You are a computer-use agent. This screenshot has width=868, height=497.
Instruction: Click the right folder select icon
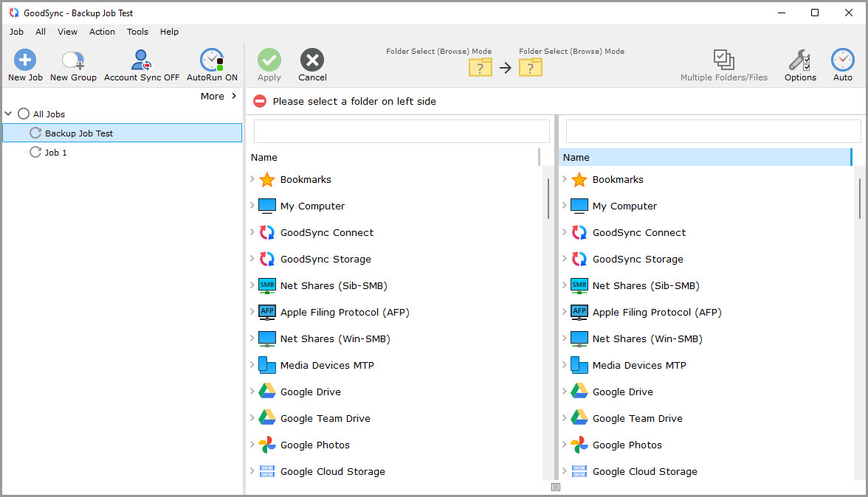point(530,68)
